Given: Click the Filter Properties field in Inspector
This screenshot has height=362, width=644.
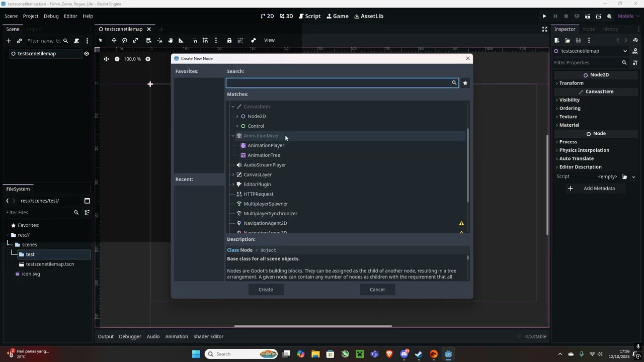Looking at the screenshot, I should point(591,63).
